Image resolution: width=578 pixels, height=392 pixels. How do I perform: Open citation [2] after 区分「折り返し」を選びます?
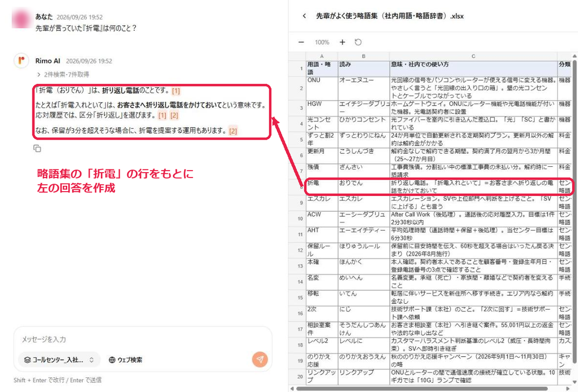coord(174,115)
